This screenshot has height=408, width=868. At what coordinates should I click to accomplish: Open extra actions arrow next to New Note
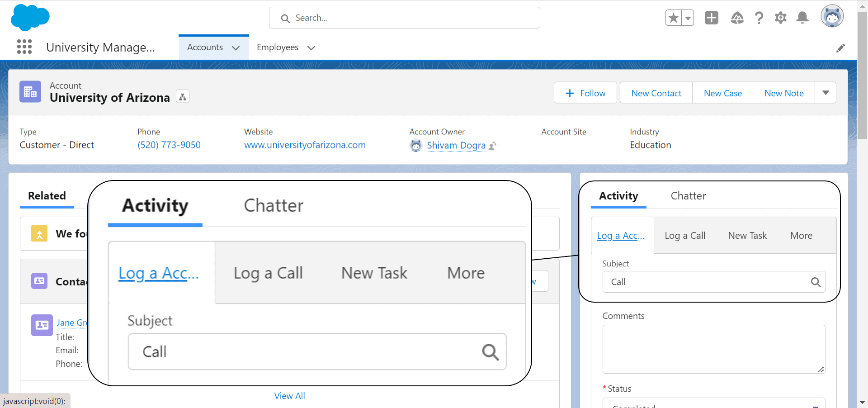[826, 92]
